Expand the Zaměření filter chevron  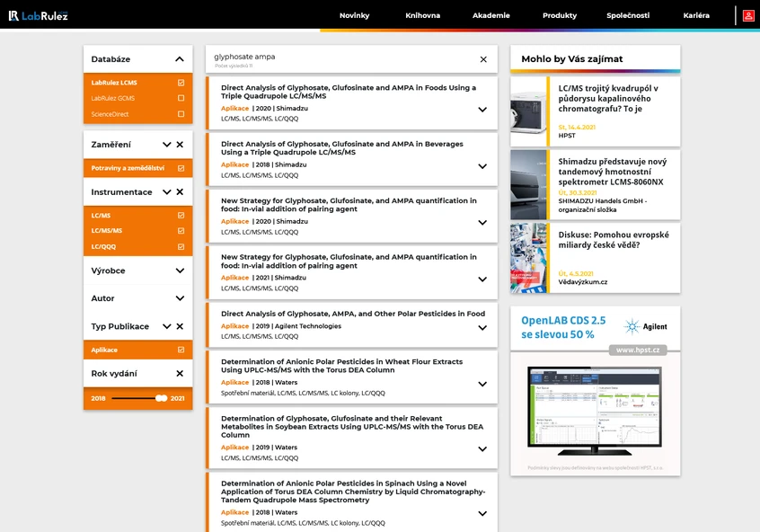(167, 145)
